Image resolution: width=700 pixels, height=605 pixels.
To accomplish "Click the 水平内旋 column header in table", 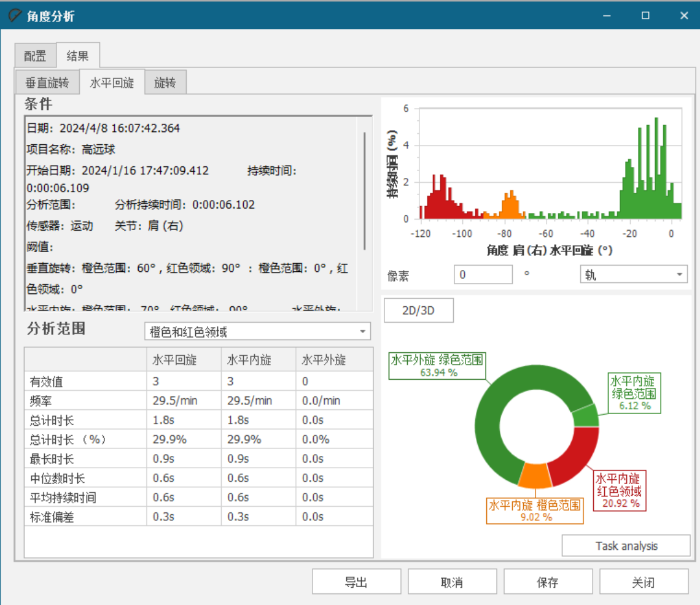I will click(249, 360).
